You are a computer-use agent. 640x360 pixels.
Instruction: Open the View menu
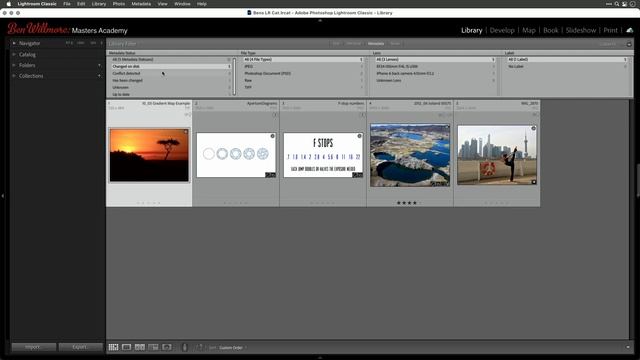tap(162, 4)
